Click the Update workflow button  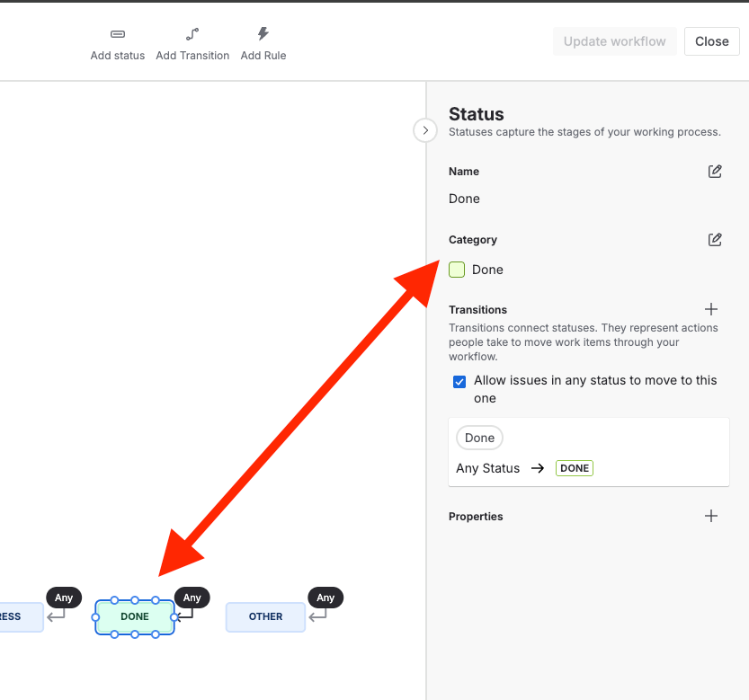[x=615, y=41]
